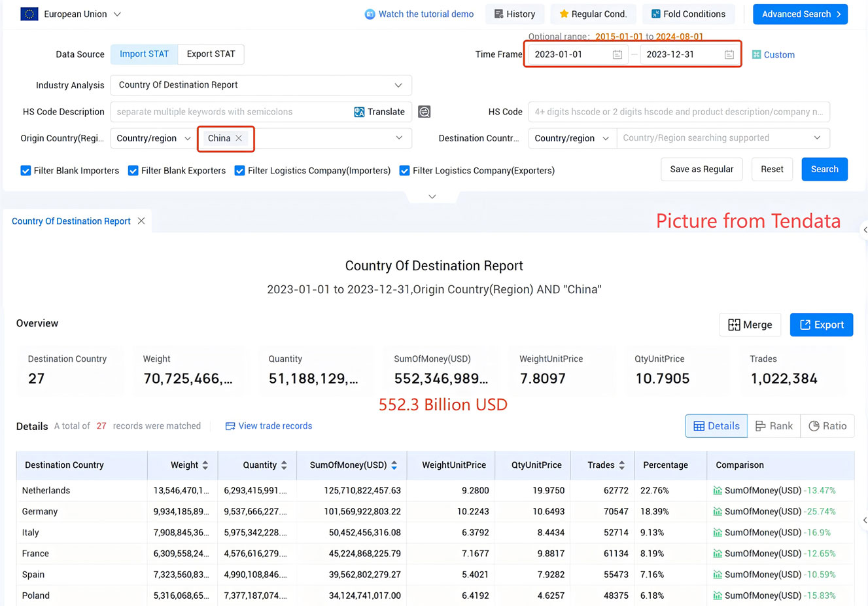Screen dimensions: 868x606
Task: Switch to Rank view
Action: coord(774,426)
